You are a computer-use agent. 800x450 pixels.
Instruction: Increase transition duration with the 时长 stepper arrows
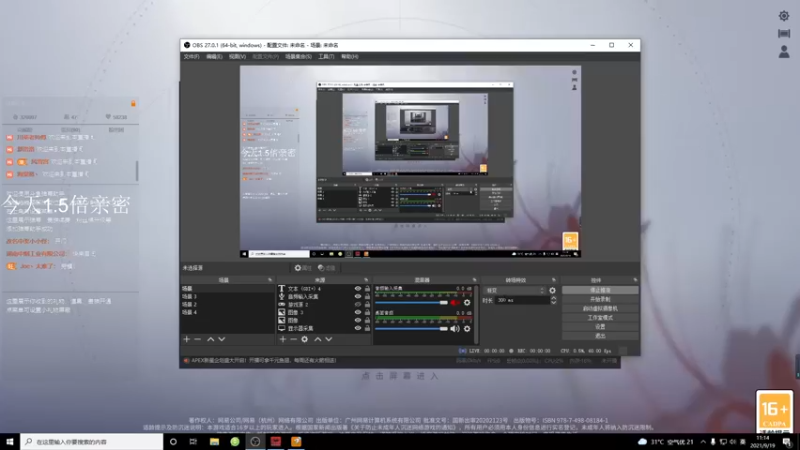[x=554, y=298]
